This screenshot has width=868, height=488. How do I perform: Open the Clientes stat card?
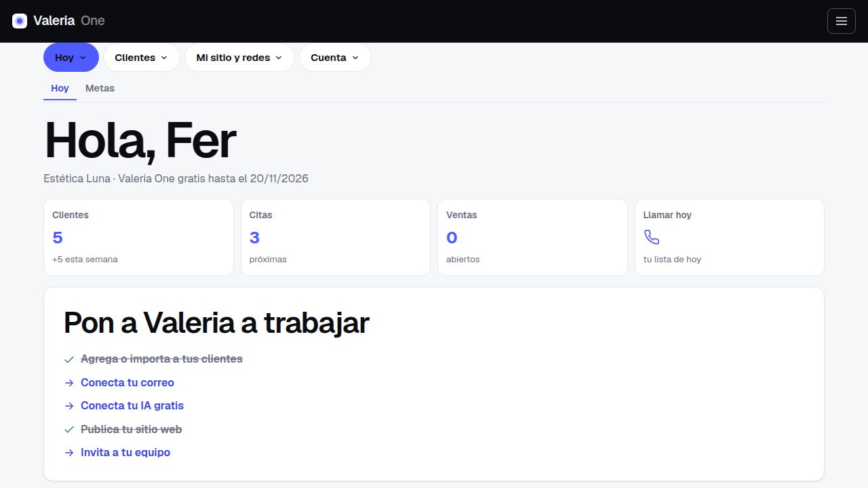coord(138,237)
